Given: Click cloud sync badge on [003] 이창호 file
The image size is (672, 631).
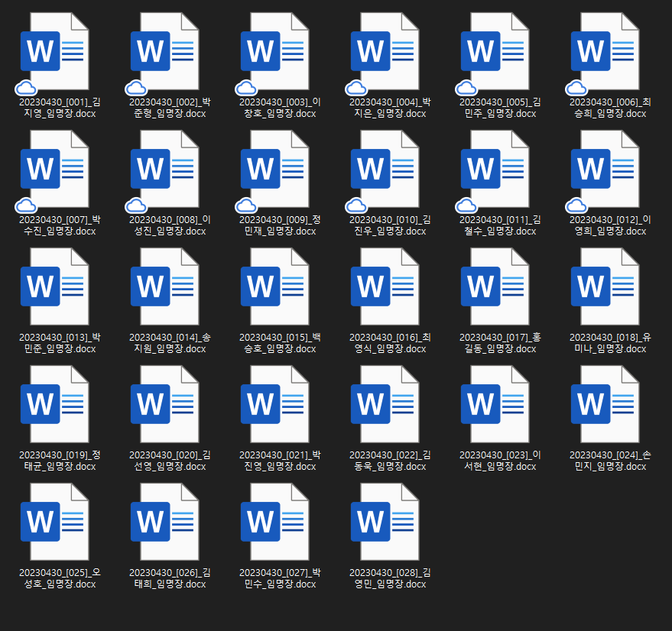Looking at the screenshot, I should [x=246, y=89].
